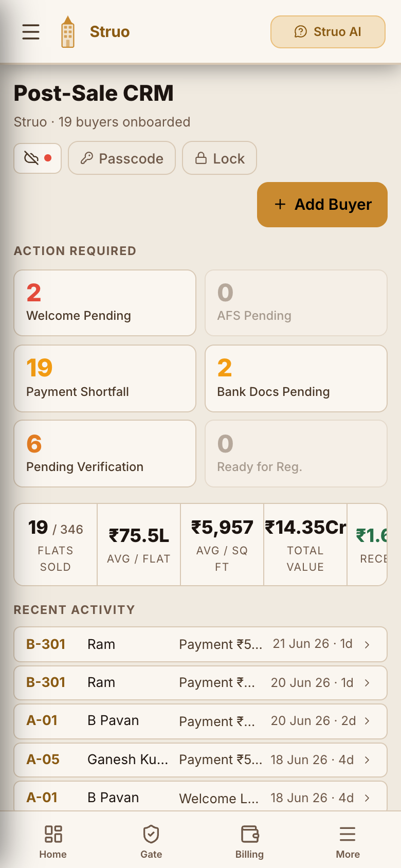Open the Struo AI chat assistant
The image size is (401, 868).
point(328,32)
